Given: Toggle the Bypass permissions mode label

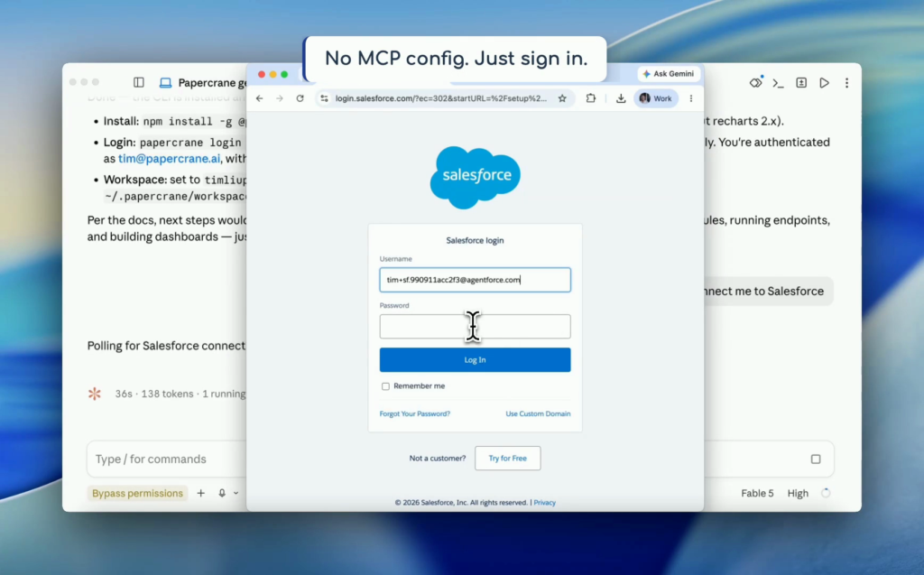Looking at the screenshot, I should pyautogui.click(x=137, y=493).
